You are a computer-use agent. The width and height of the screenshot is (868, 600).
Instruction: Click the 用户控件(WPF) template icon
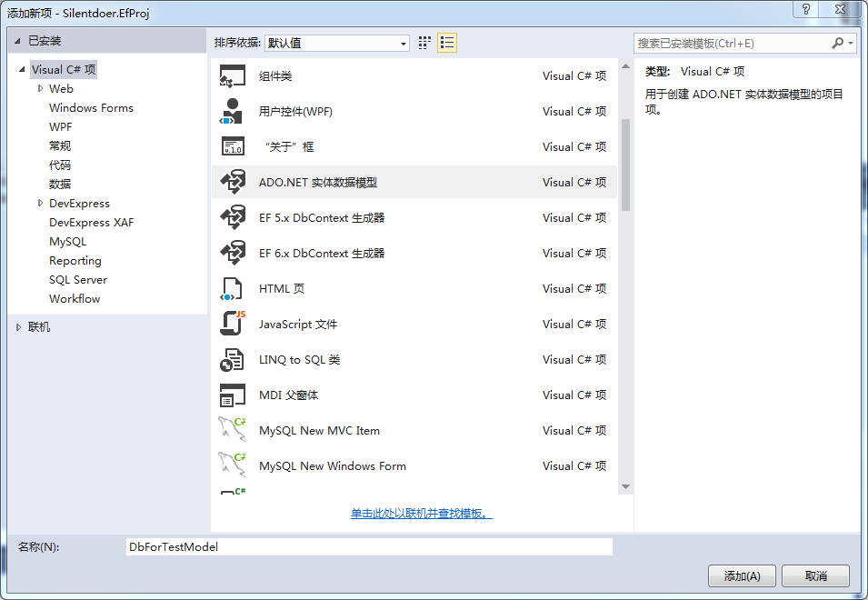tap(233, 111)
